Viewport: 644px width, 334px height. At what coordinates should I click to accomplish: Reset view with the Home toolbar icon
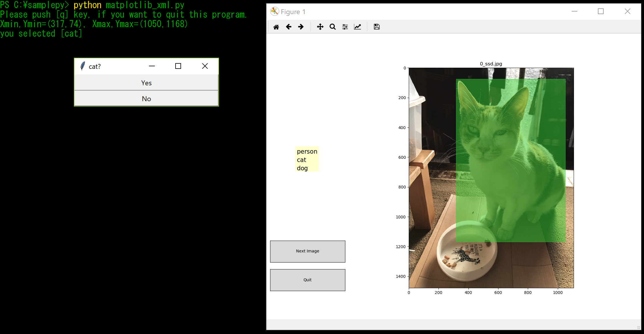pyautogui.click(x=276, y=27)
